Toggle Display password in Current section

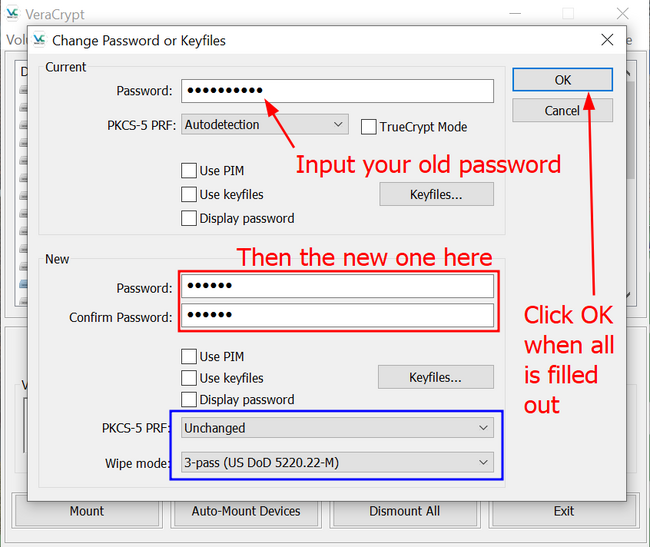189,218
